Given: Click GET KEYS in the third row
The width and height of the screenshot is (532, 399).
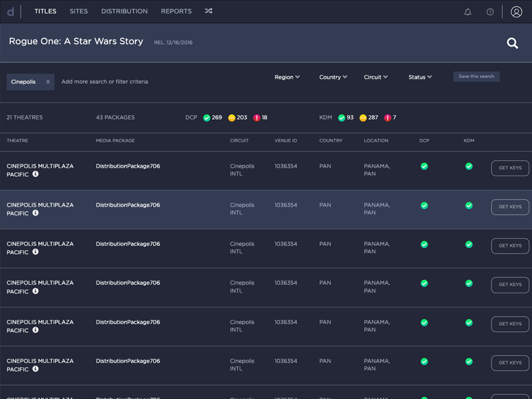Looking at the screenshot, I should [x=510, y=245].
